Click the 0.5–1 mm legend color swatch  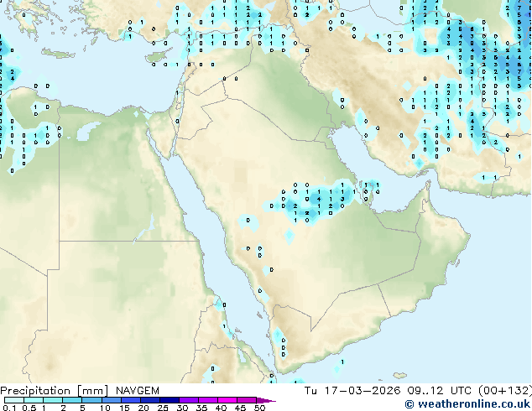(x=34, y=400)
